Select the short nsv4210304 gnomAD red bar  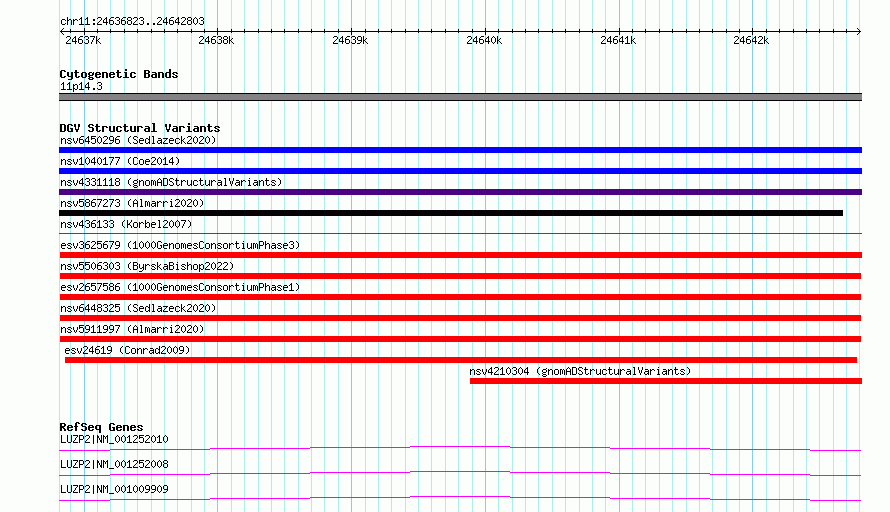(666, 381)
